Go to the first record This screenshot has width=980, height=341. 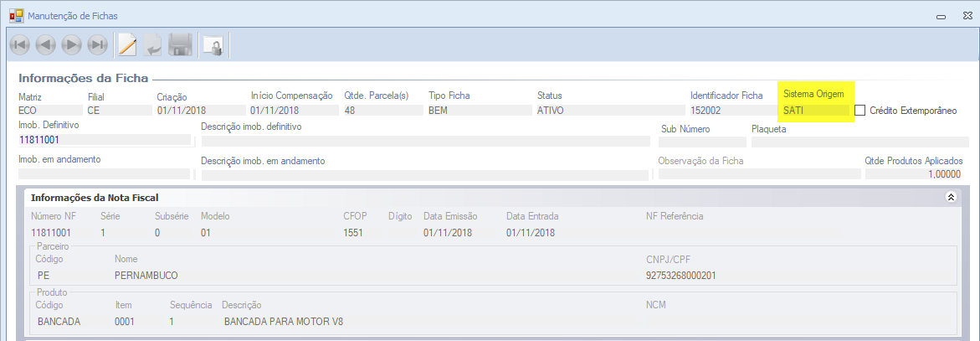(x=20, y=44)
